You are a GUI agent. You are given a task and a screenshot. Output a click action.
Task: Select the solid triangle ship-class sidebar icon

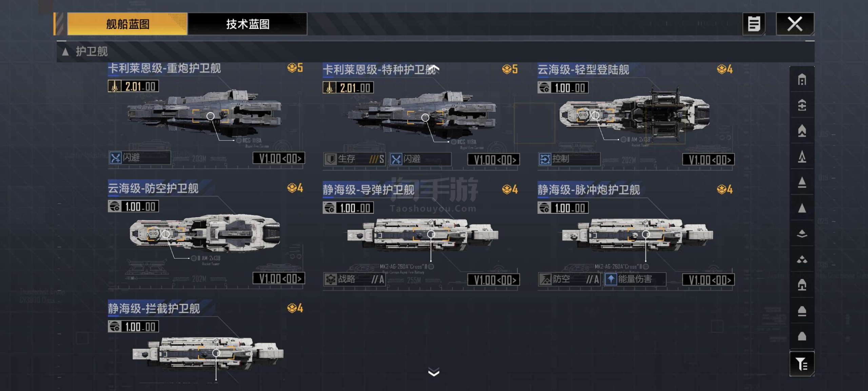(802, 208)
